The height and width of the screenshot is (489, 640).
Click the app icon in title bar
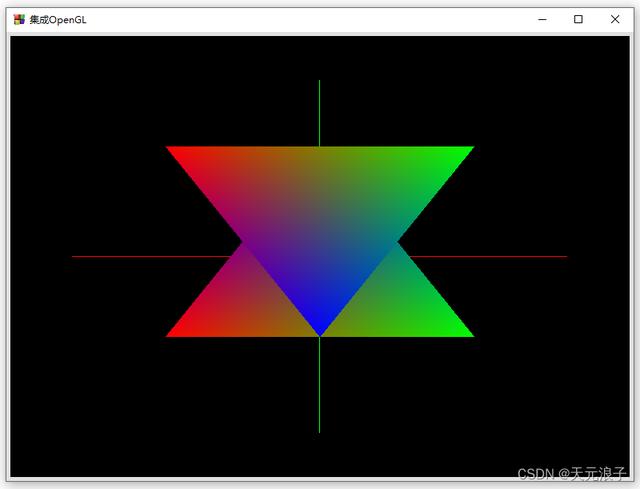click(19, 20)
